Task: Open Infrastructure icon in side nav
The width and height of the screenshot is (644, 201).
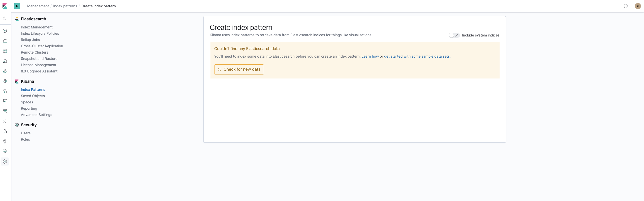Action: pos(5,91)
